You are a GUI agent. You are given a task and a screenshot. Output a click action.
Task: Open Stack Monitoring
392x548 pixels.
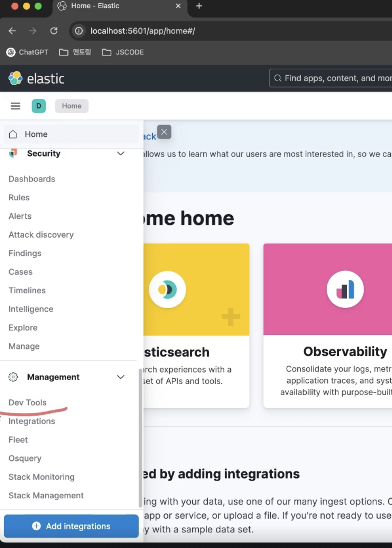(41, 477)
